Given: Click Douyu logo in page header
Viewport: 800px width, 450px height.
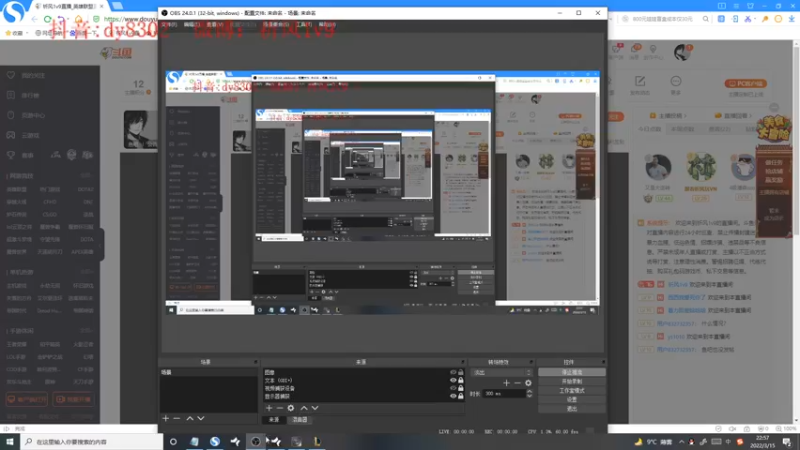Looking at the screenshot, I should pos(116,53).
